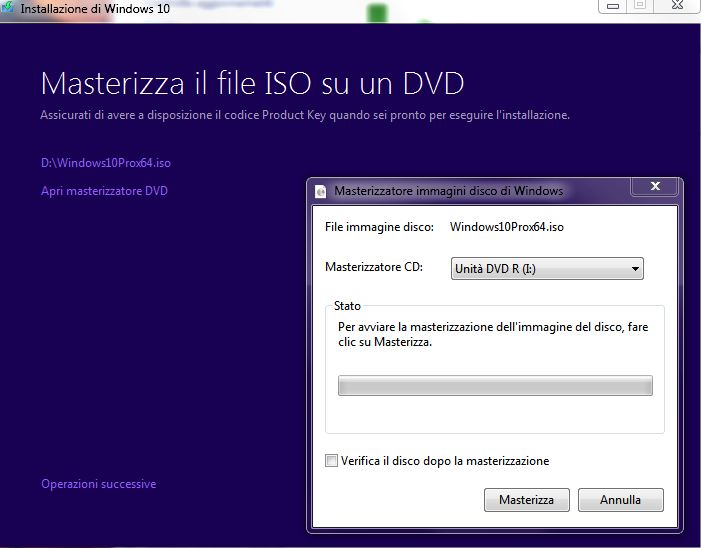This screenshot has height=548, width=701.
Task: Click the burn progress bar
Action: pyautogui.click(x=495, y=385)
